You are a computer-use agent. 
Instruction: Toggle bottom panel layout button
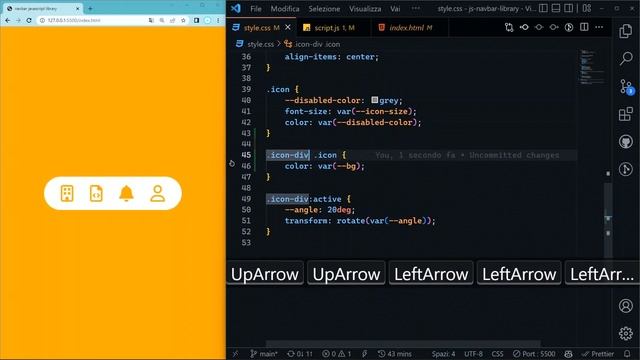coord(556,8)
